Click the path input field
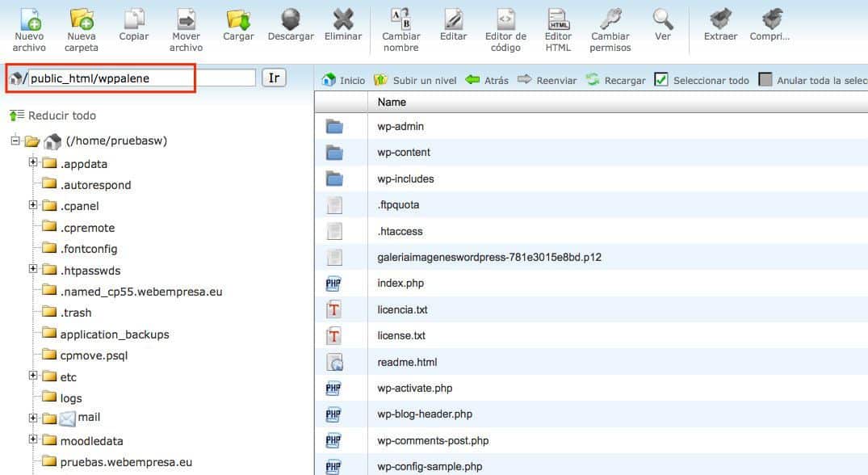Screen dimensions: 868x475 pos(142,78)
